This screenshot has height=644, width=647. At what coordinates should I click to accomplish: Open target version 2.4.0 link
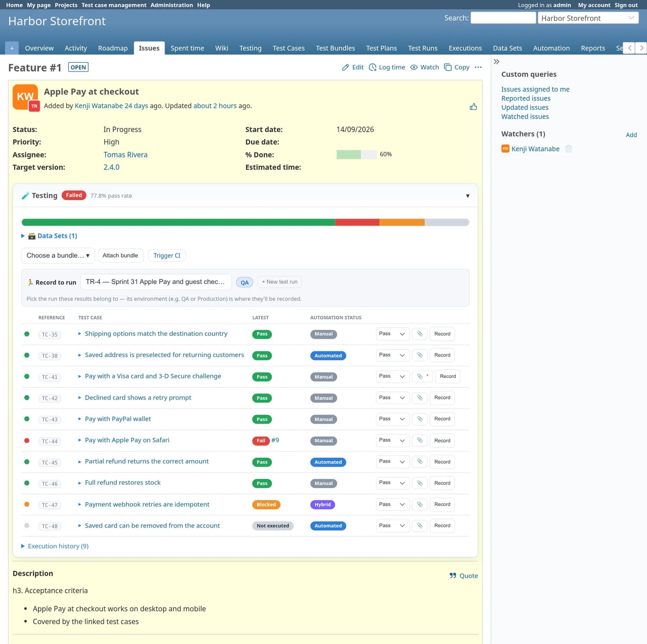[x=111, y=167]
